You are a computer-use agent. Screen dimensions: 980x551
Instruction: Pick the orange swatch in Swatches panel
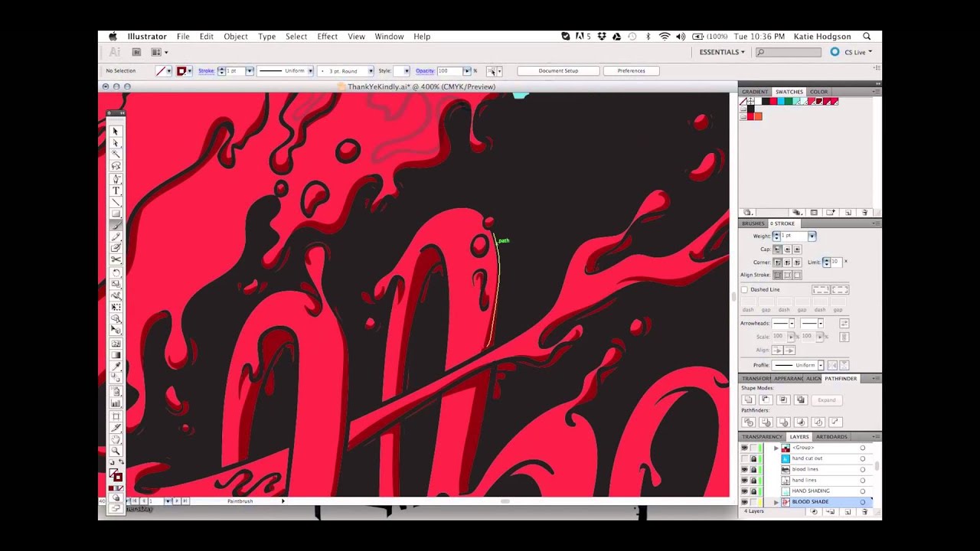coord(758,116)
